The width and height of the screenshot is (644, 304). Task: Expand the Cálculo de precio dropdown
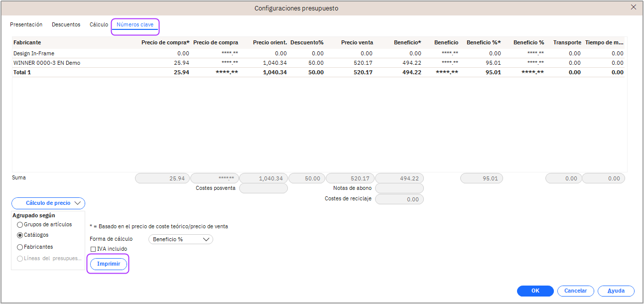48,203
